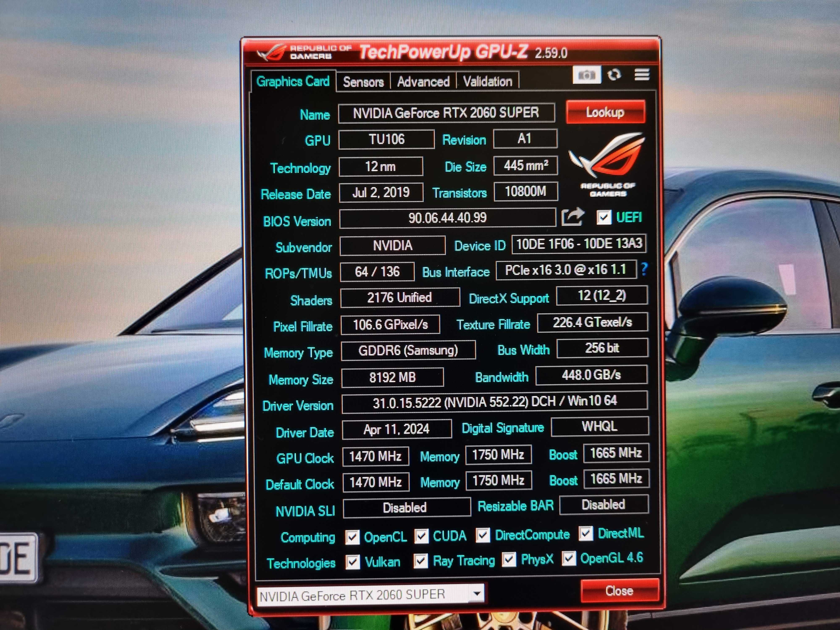The height and width of the screenshot is (630, 840).
Task: Click the Technology value 12 nm
Action: click(x=381, y=166)
